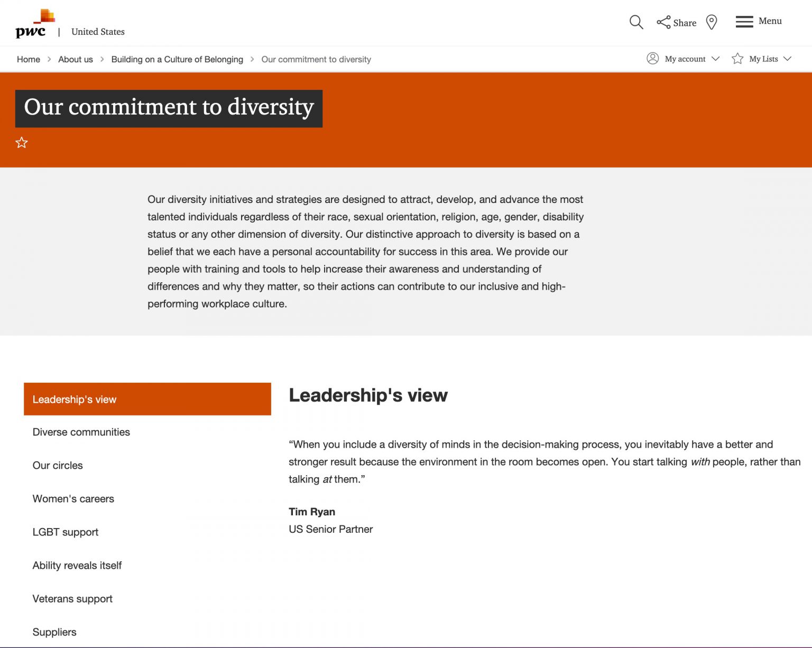The image size is (812, 648).
Task: Open the search icon
Action: pyautogui.click(x=636, y=23)
